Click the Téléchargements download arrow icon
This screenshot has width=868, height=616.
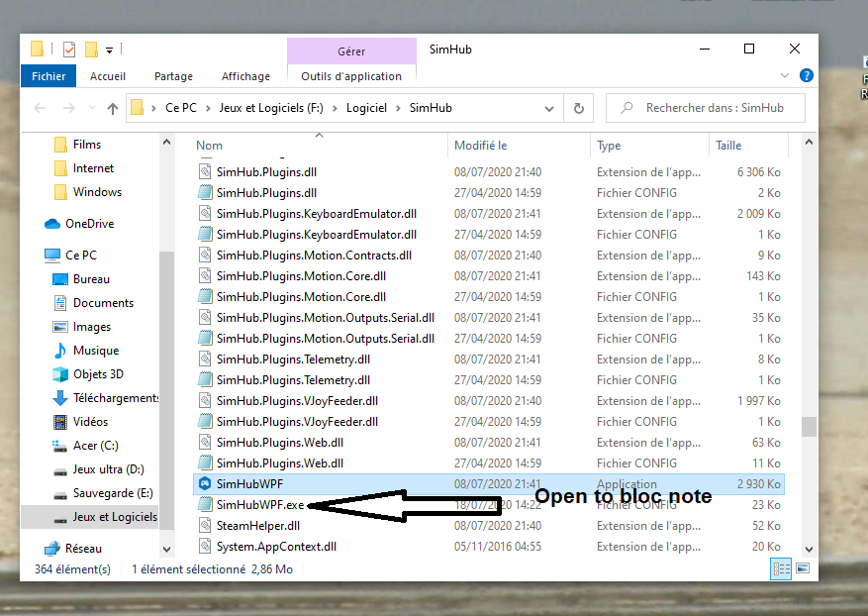59,398
